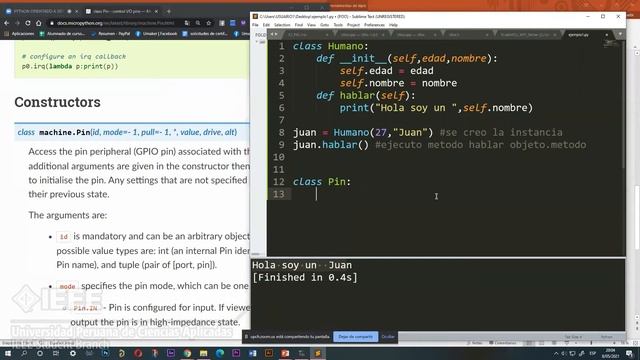The image size is (640, 360).
Task: Open Sublime Text File menu
Action: pyautogui.click(x=256, y=25)
